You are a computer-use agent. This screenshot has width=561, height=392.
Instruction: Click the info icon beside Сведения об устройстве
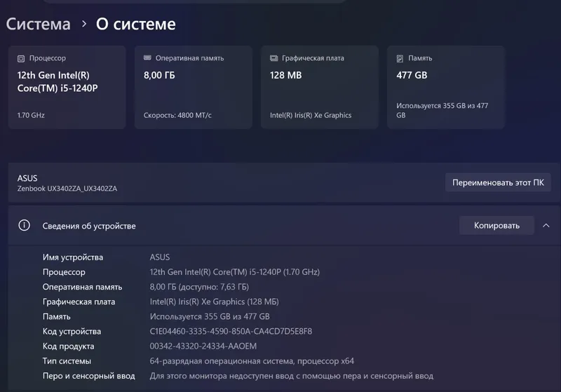point(25,225)
